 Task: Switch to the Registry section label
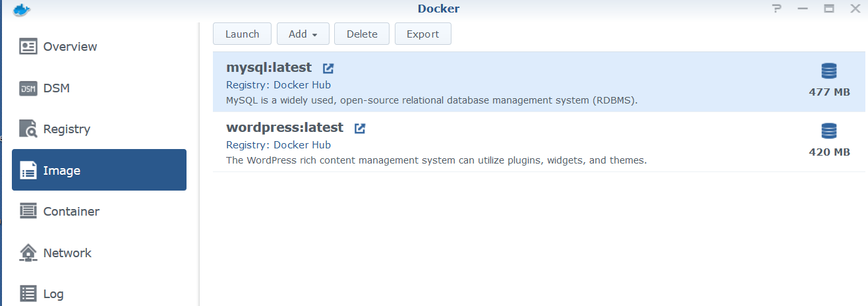[x=67, y=129]
